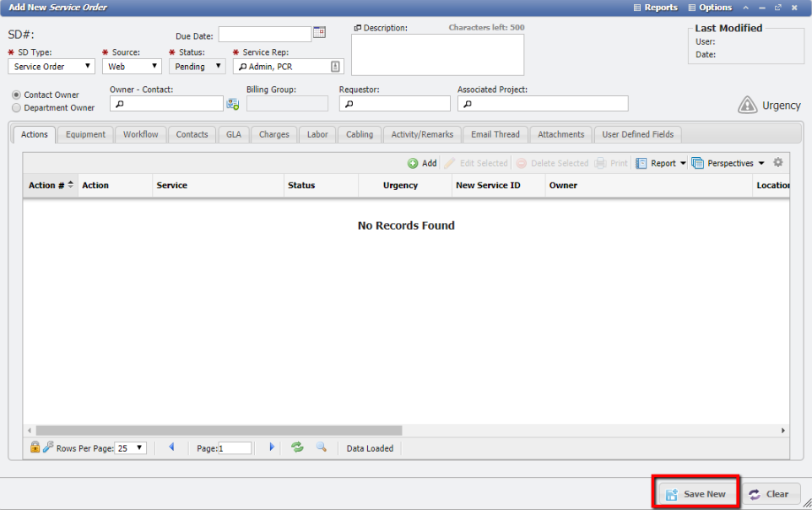Click the Urgency warning triangle icon
The image size is (812, 510).
pos(747,105)
